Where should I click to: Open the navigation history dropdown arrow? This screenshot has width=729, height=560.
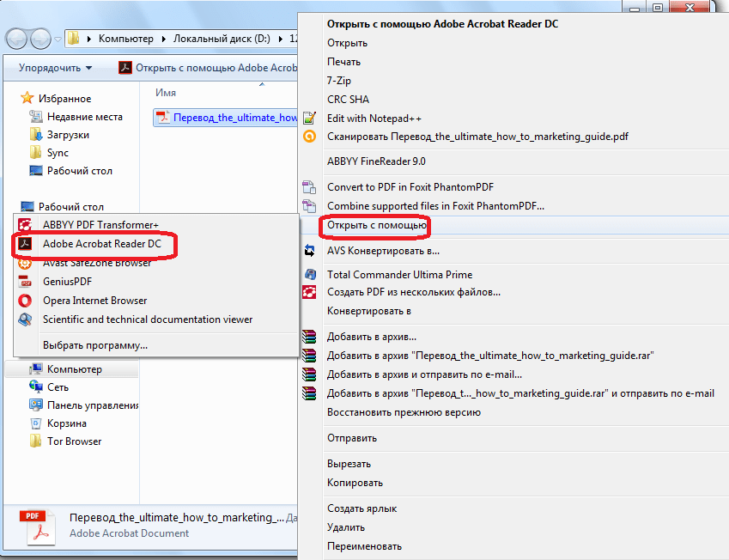click(58, 40)
